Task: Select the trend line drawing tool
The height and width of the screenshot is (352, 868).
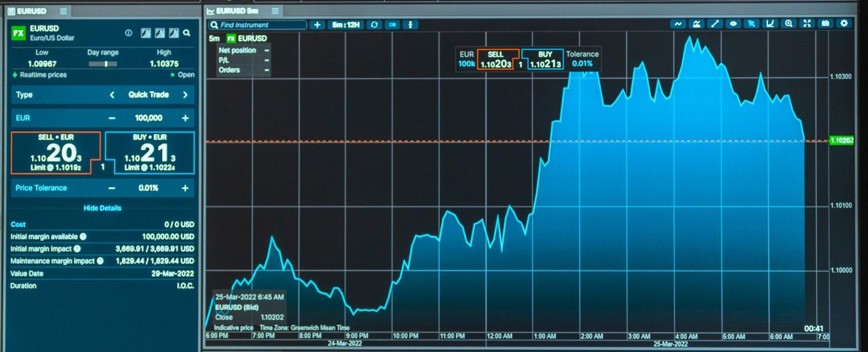Action: click(715, 24)
